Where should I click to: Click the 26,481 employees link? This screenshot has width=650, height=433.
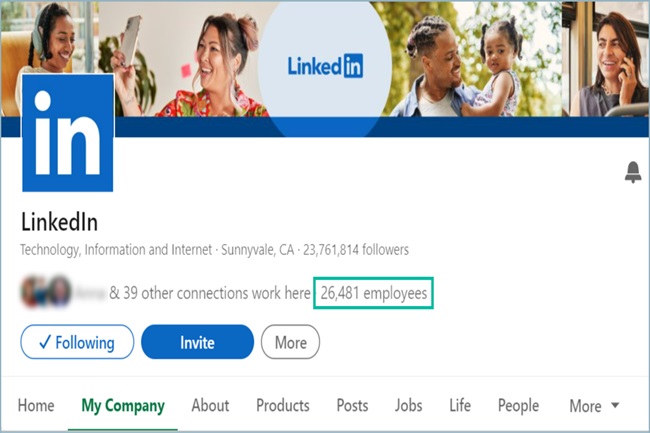374,293
